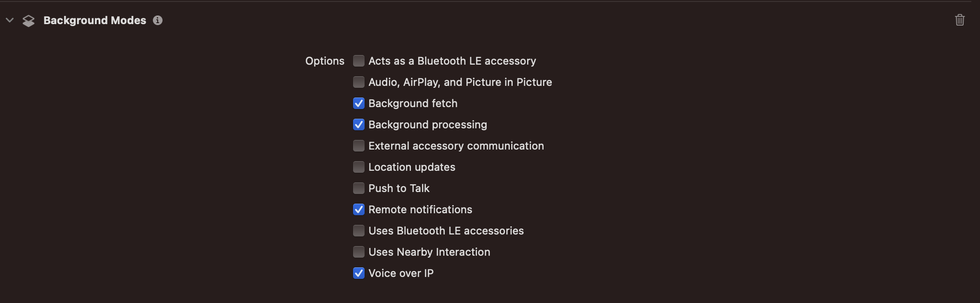Click the 'Push to Talk' label text

click(399, 188)
